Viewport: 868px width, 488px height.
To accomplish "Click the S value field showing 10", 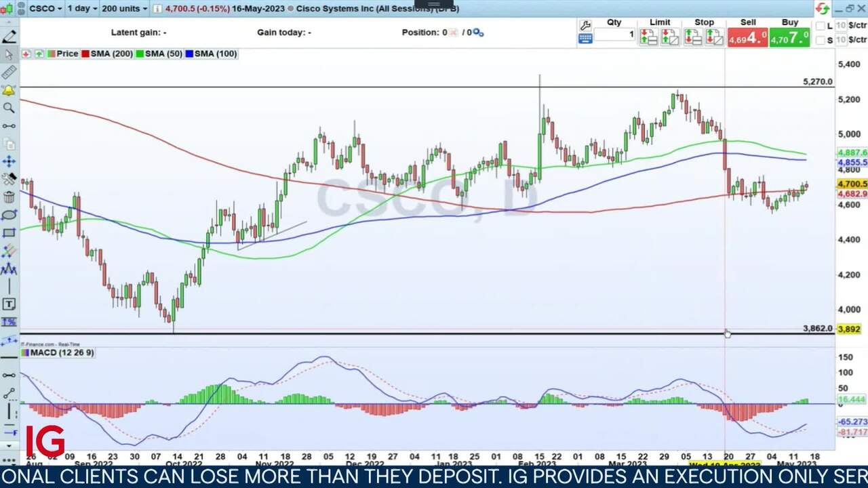I will [x=840, y=41].
